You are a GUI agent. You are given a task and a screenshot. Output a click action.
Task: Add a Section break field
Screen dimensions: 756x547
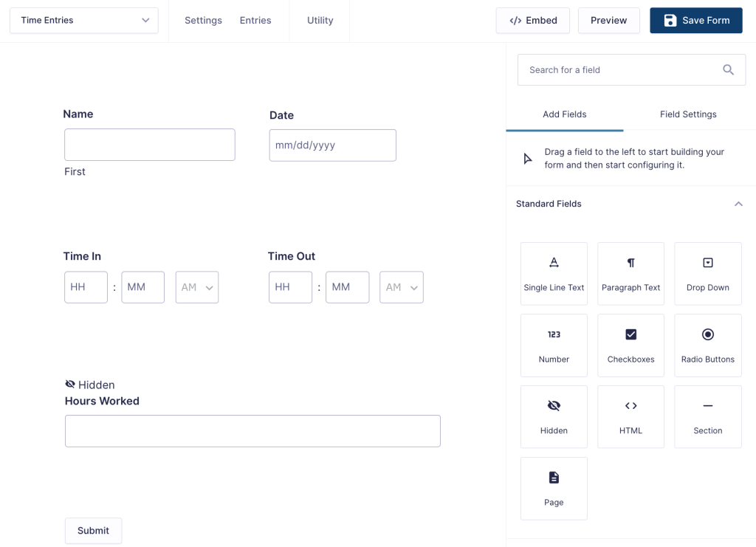pyautogui.click(x=707, y=416)
